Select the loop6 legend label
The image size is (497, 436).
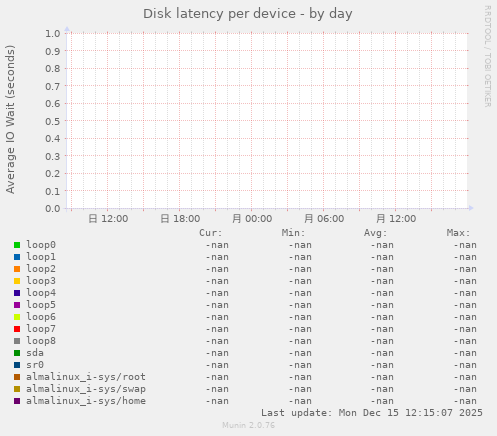tap(41, 317)
